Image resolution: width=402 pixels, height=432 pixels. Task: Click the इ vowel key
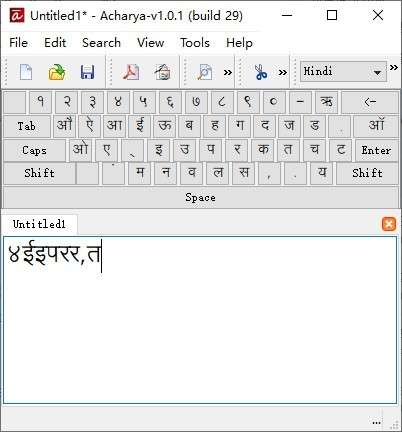pyautogui.click(x=159, y=150)
